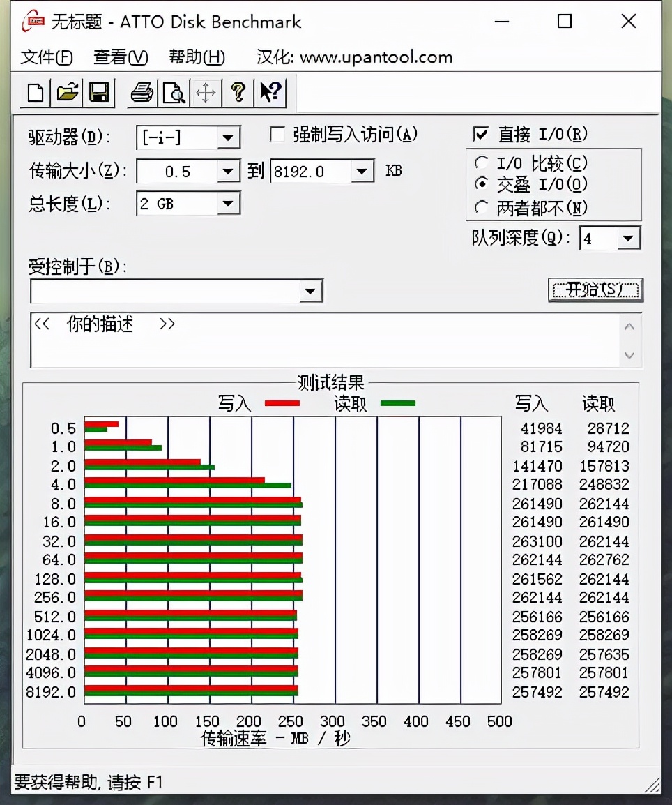Click the printer icon to print results
The image size is (672, 805).
pyautogui.click(x=141, y=93)
